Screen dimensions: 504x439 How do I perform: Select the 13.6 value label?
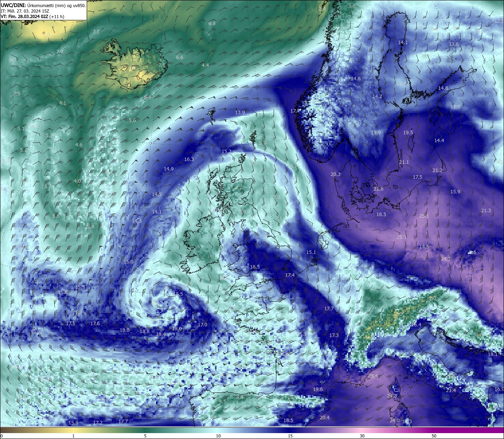[454, 44]
